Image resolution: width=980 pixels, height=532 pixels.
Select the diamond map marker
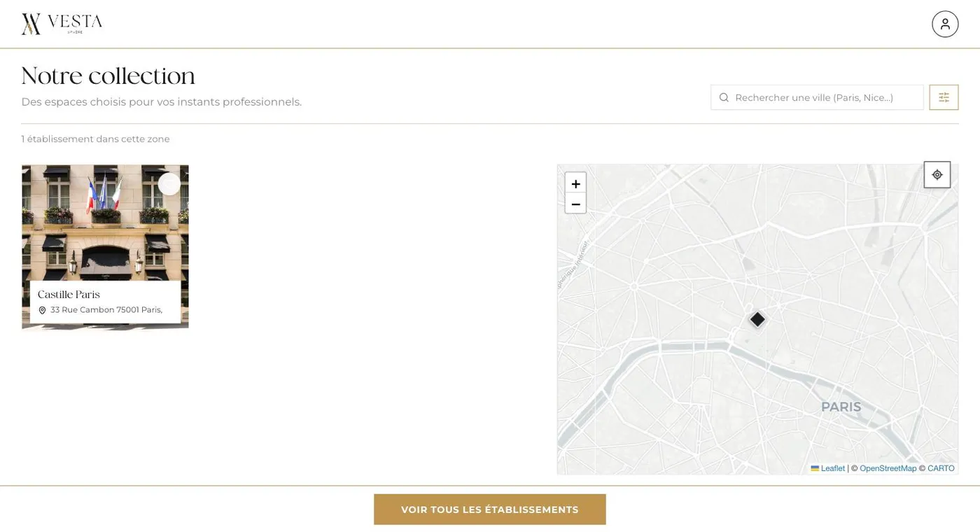[757, 319]
